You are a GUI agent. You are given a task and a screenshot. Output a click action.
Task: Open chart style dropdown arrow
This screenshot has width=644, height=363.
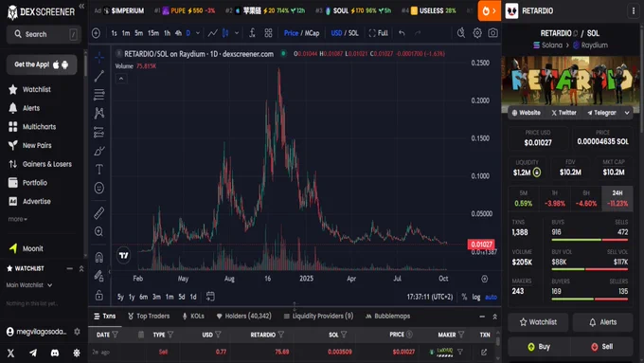237,33
